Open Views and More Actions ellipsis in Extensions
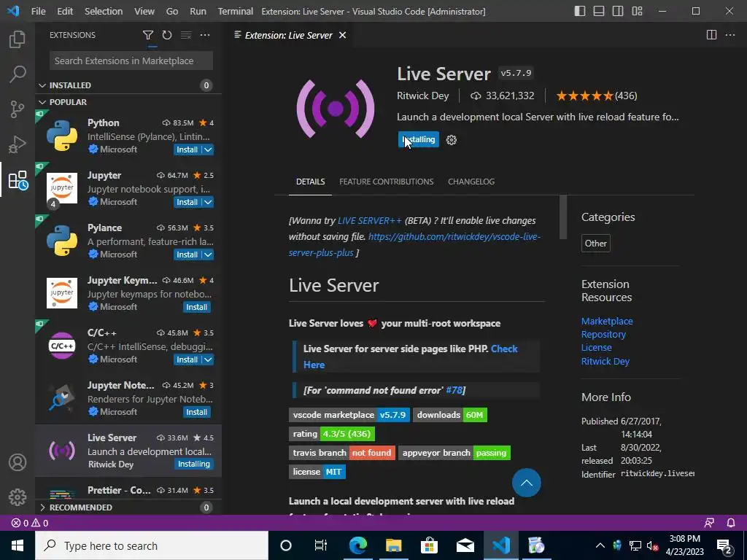The image size is (747, 560). (x=205, y=35)
